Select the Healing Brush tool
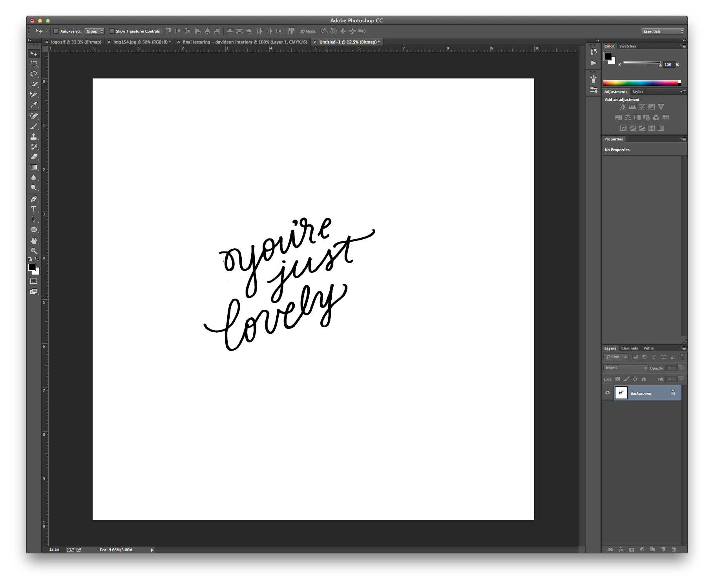This screenshot has width=714, height=588. pyautogui.click(x=34, y=115)
